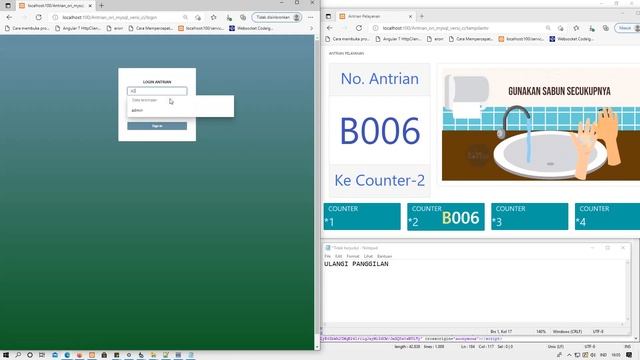The height and width of the screenshot is (360, 640).
Task: Click the 'No. Antrian' header text
Action: click(380, 79)
